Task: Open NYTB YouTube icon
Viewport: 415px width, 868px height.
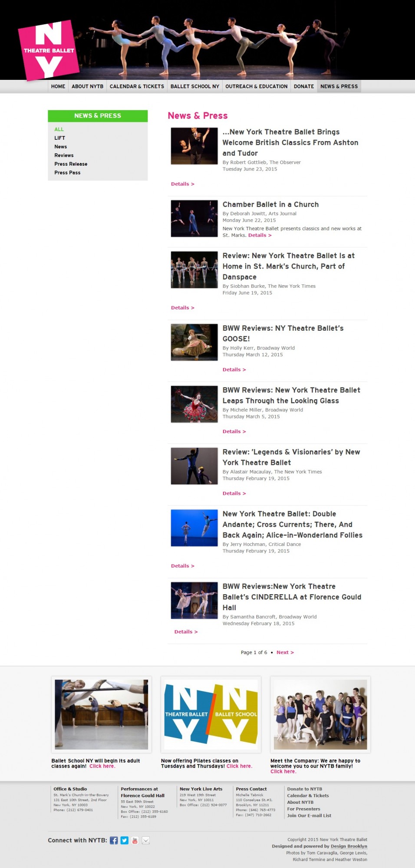Action: (135, 840)
